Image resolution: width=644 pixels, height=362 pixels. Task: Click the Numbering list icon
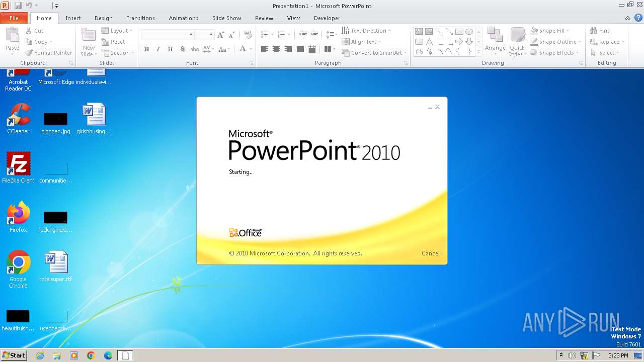click(281, 35)
